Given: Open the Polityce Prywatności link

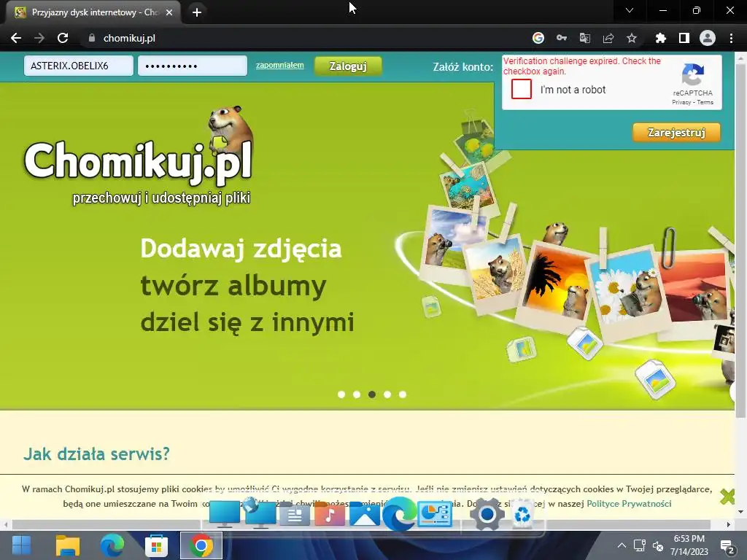Looking at the screenshot, I should [629, 503].
